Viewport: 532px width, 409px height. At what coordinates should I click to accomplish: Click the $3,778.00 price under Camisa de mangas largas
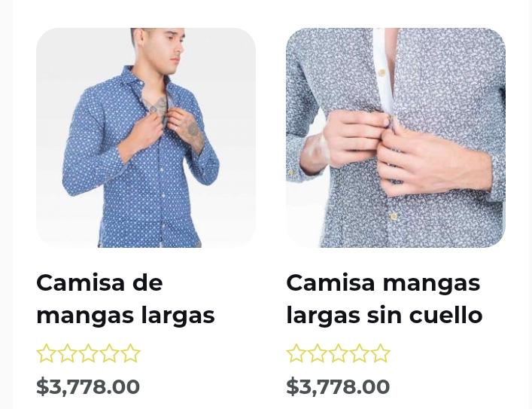88,386
